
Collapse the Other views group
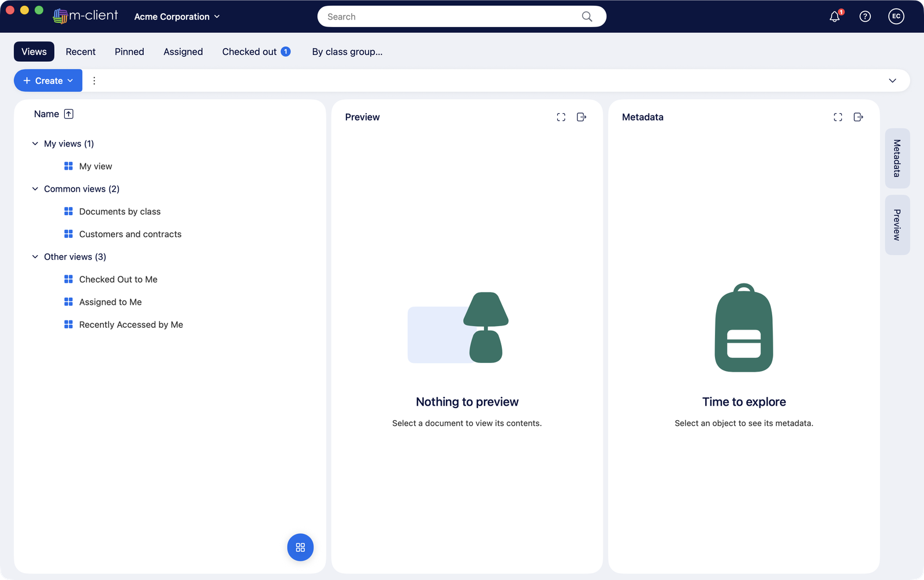coord(35,257)
